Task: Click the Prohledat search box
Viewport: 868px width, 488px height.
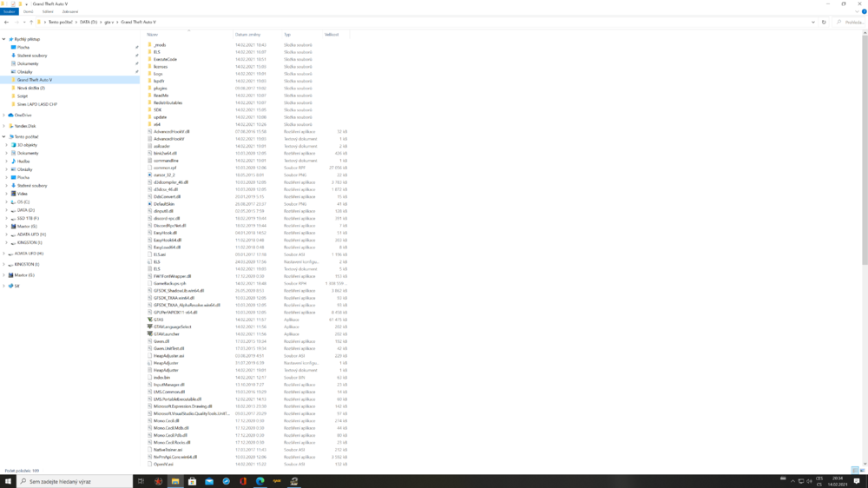Action: pyautogui.click(x=849, y=23)
